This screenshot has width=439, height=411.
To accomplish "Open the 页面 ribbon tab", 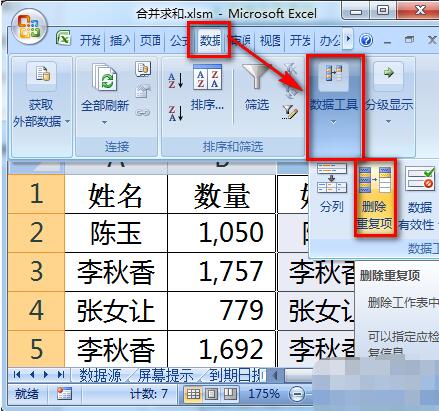I will [x=150, y=41].
